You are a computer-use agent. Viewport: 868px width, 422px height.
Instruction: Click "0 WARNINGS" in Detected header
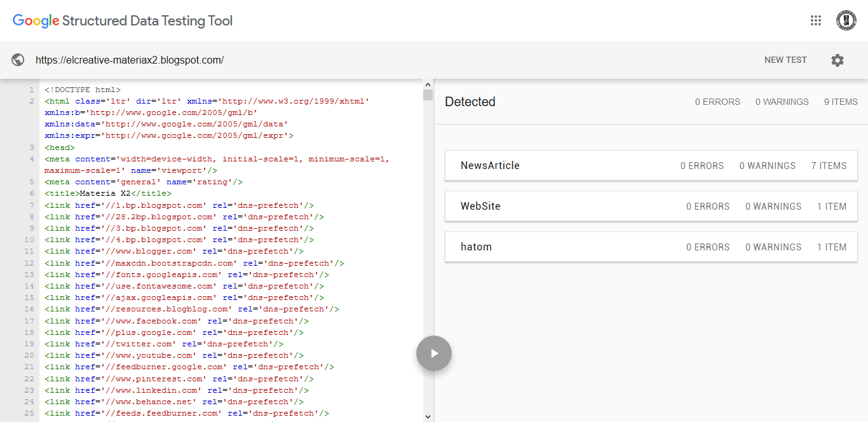pyautogui.click(x=782, y=102)
